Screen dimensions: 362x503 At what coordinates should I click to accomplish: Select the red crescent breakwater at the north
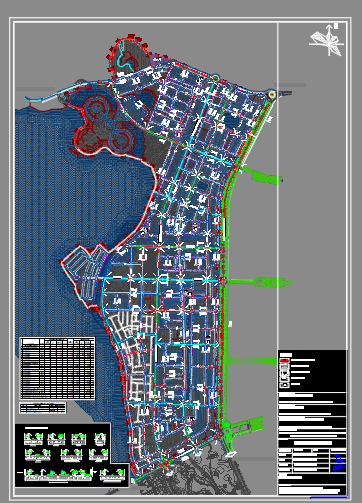[x=128, y=53]
